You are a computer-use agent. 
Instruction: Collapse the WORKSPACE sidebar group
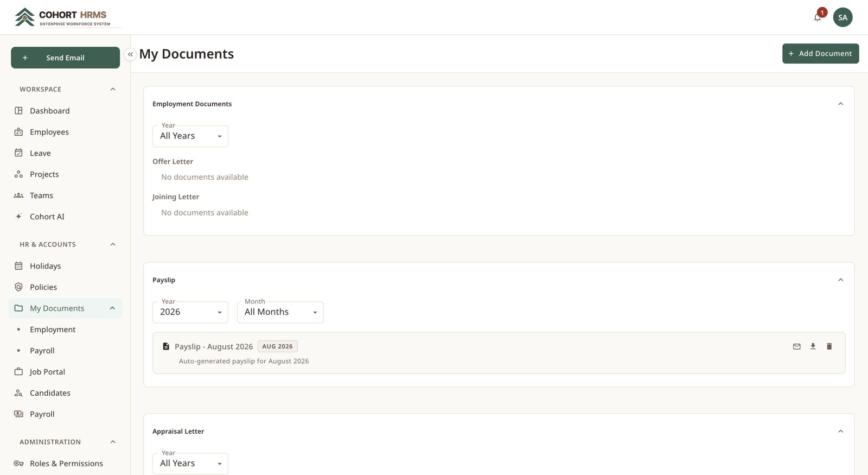(x=113, y=90)
